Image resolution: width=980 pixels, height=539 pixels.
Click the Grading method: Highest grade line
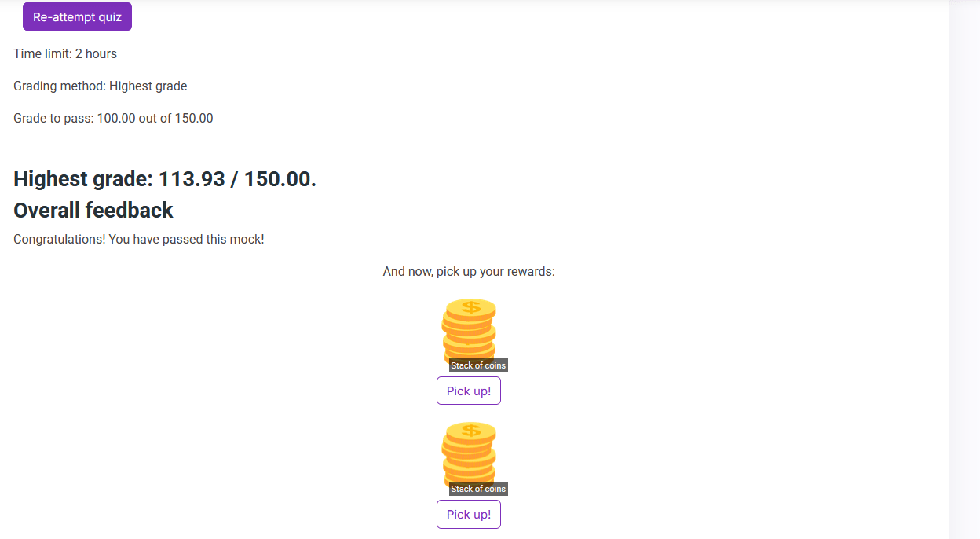point(101,86)
